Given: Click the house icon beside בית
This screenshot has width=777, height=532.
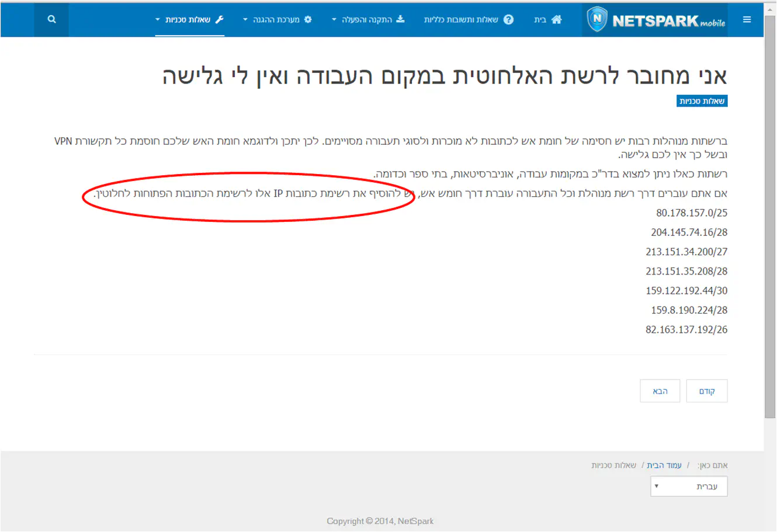Looking at the screenshot, I should tap(556, 20).
